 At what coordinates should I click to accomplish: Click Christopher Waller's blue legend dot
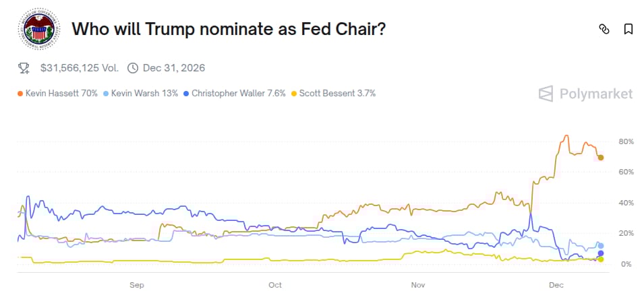[185, 93]
